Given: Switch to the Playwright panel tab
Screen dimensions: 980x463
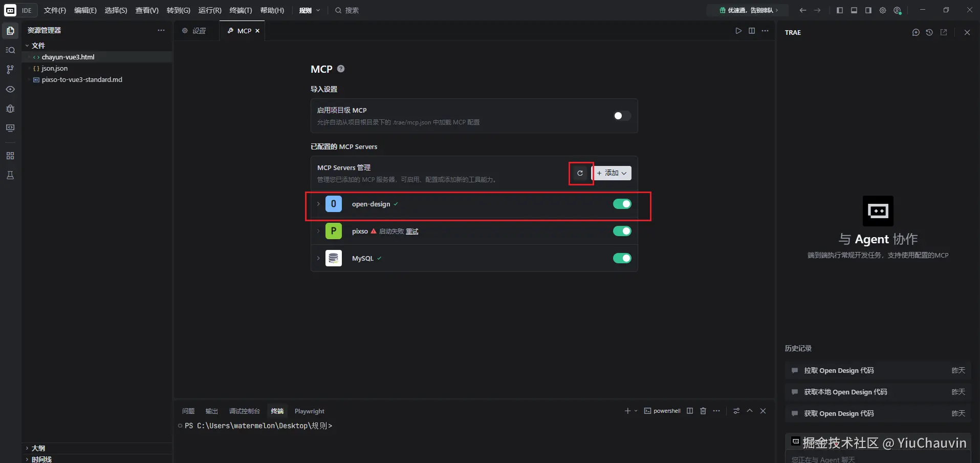Looking at the screenshot, I should point(310,411).
